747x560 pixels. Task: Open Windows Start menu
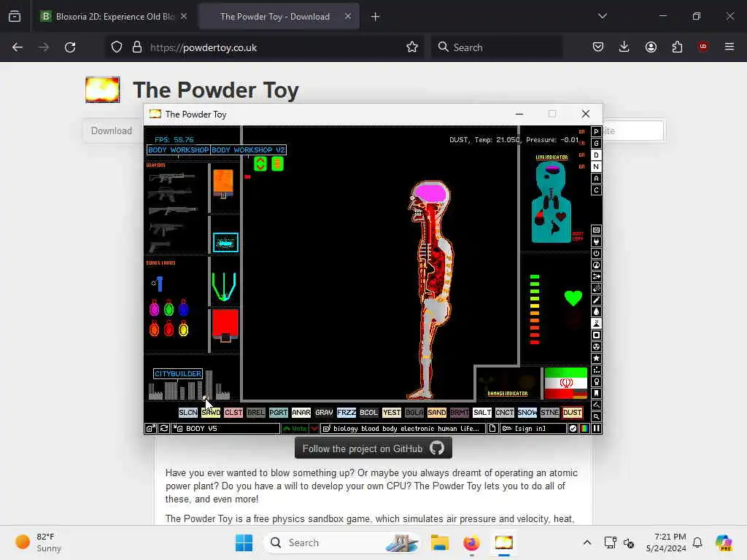(244, 542)
